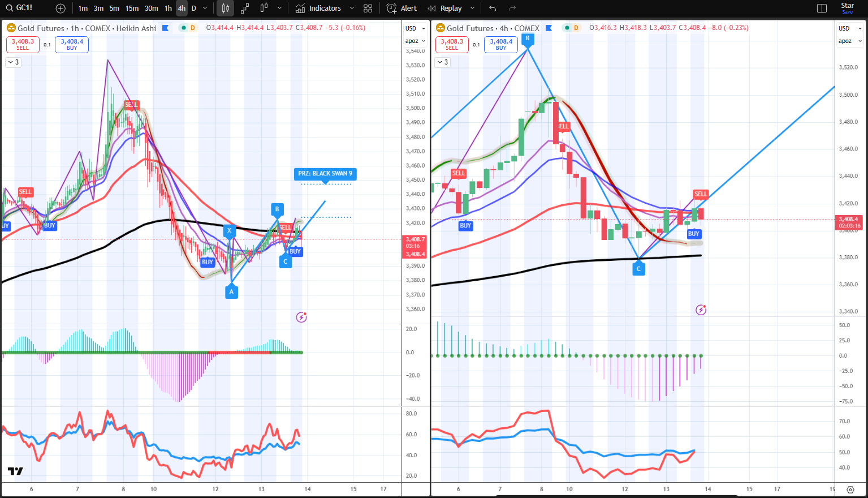
Task: Start bar Replay mode
Action: [445, 8]
